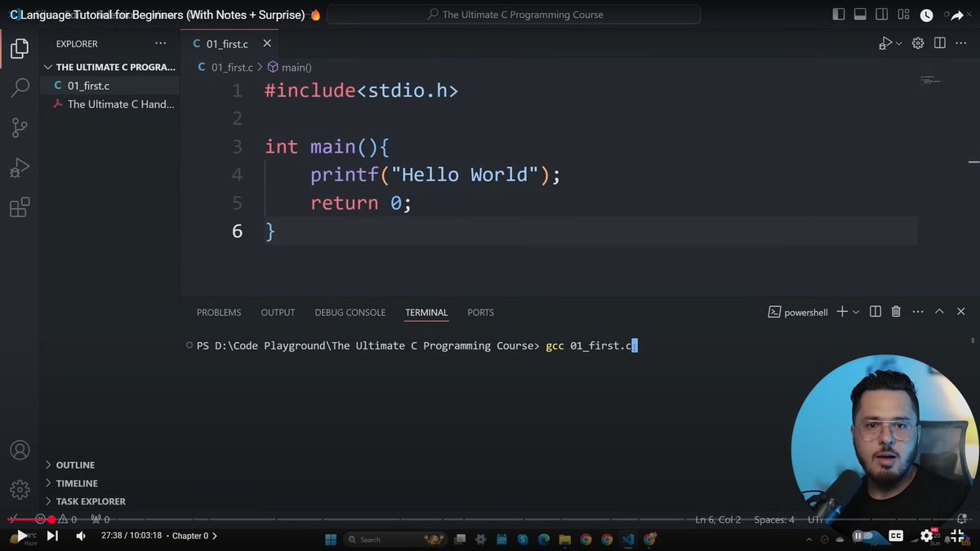The height and width of the screenshot is (551, 980).
Task: Click the #include<stdio.h> code line
Action: click(361, 91)
